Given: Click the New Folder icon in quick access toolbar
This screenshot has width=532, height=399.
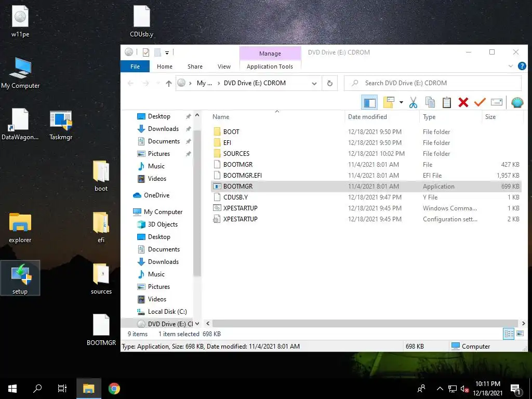Looking at the screenshot, I should tap(157, 52).
